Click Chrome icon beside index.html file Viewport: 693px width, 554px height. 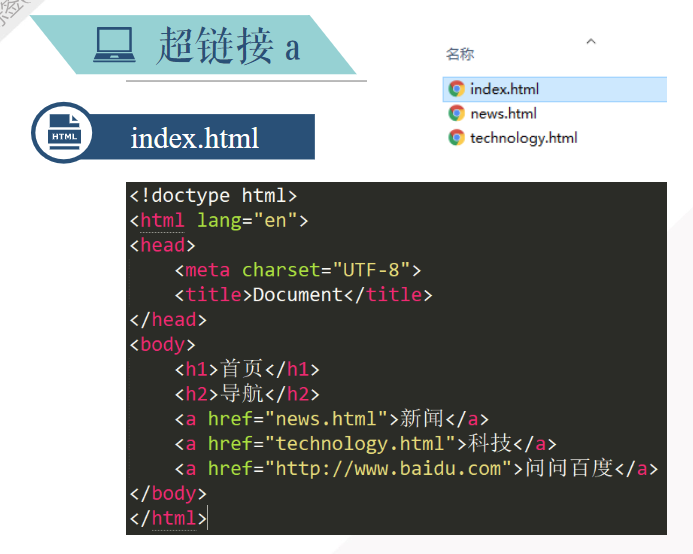tap(457, 89)
